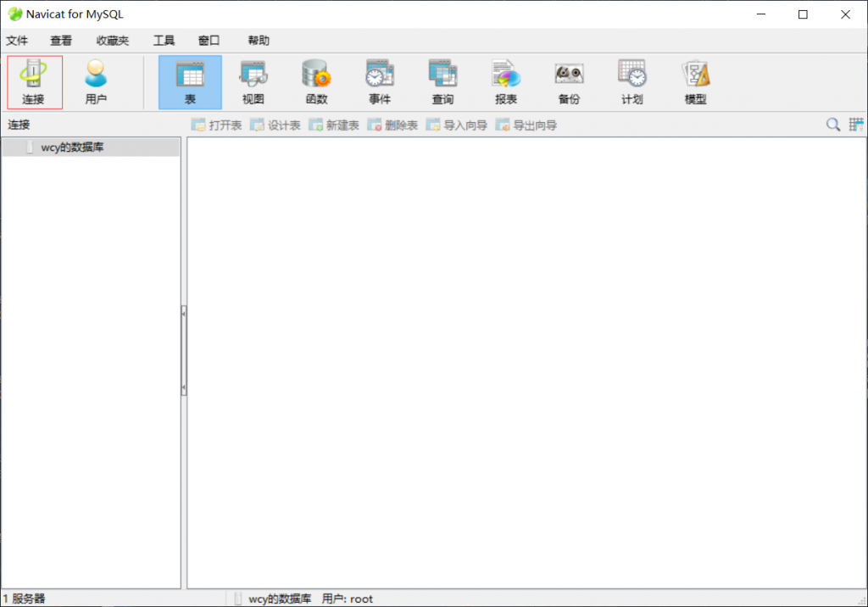Image resolution: width=868 pixels, height=607 pixels.
Task: Close the Navicat for MySQL window
Action: pos(845,14)
